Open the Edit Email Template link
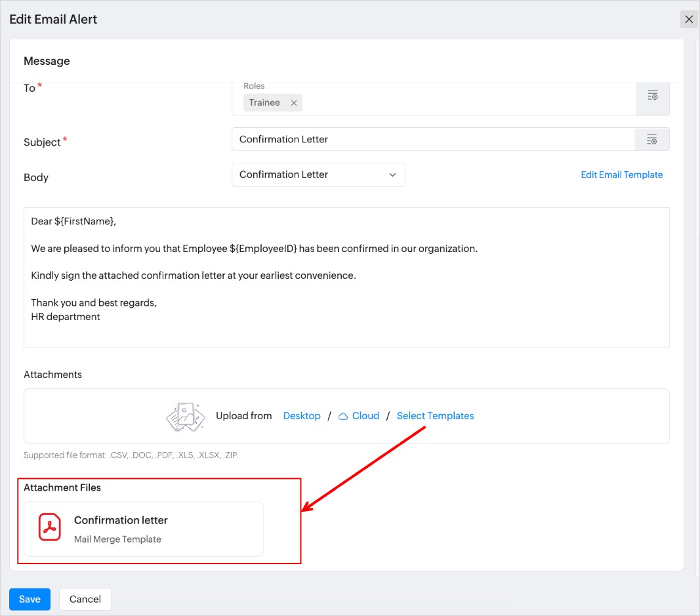The image size is (700, 616). (x=621, y=175)
